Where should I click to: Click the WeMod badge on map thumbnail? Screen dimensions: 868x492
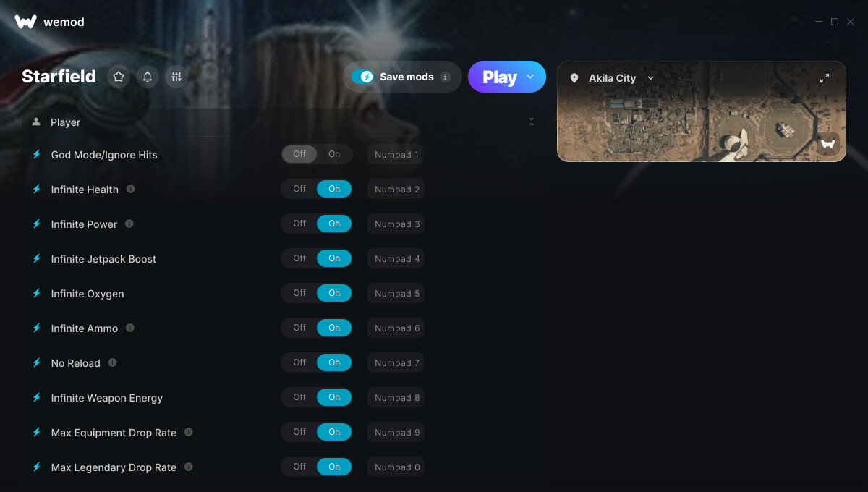click(828, 144)
